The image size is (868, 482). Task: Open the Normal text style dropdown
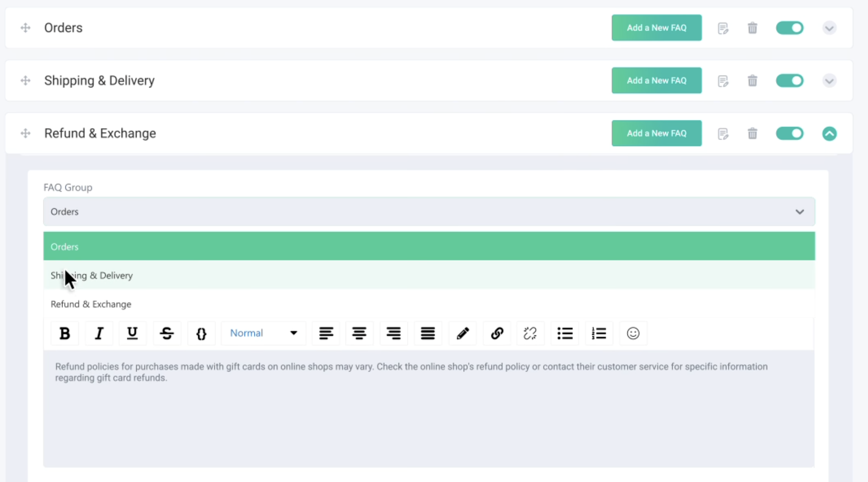pyautogui.click(x=263, y=333)
